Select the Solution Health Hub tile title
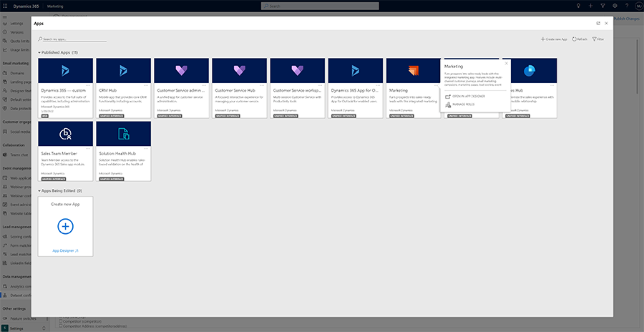This screenshot has height=332, width=644. click(x=117, y=153)
